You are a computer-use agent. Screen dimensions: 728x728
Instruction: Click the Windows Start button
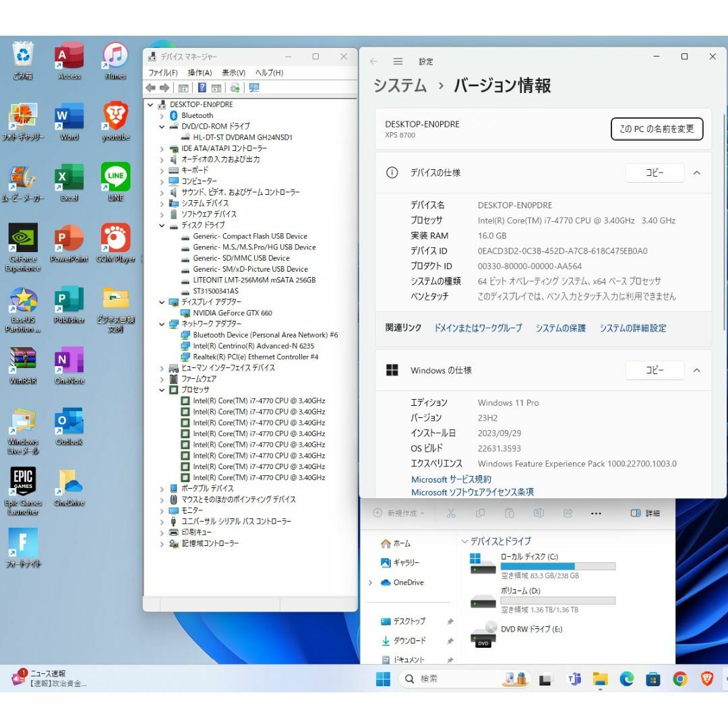[x=383, y=679]
